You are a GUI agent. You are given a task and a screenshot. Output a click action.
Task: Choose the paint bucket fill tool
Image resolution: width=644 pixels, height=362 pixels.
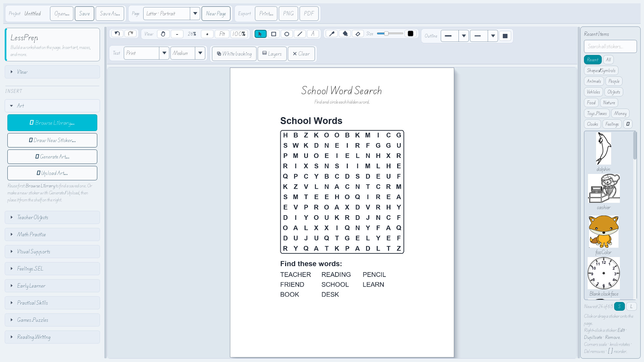[345, 34]
